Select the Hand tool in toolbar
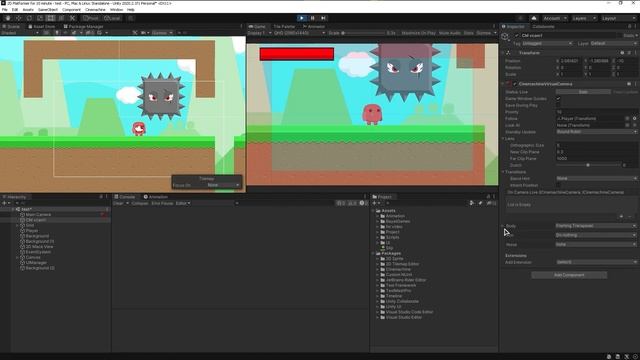The height and width of the screenshot is (360, 640). [x=8, y=18]
